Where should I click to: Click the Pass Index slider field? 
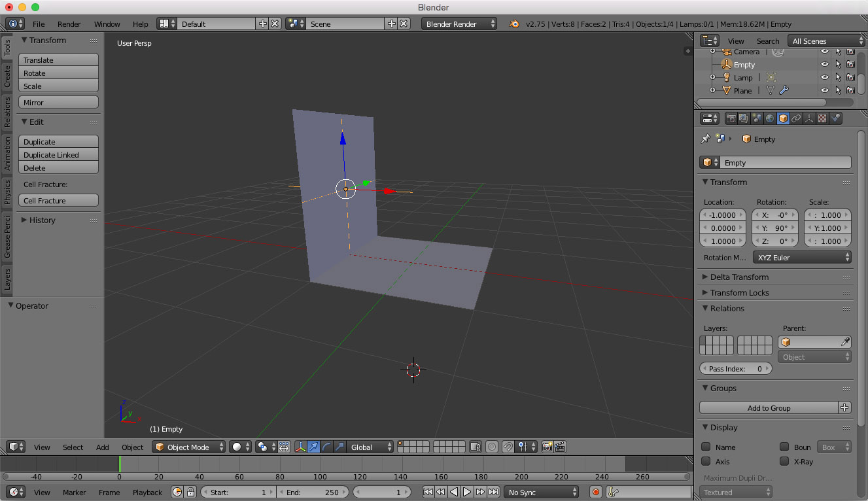[x=736, y=368]
